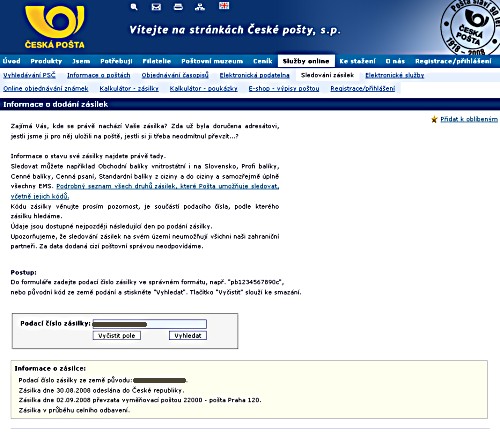
Task: Follow the Online objednávání známek link
Action: (x=46, y=89)
